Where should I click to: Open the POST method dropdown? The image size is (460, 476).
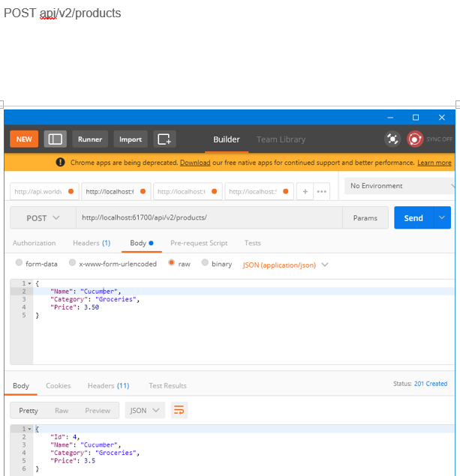pos(43,218)
